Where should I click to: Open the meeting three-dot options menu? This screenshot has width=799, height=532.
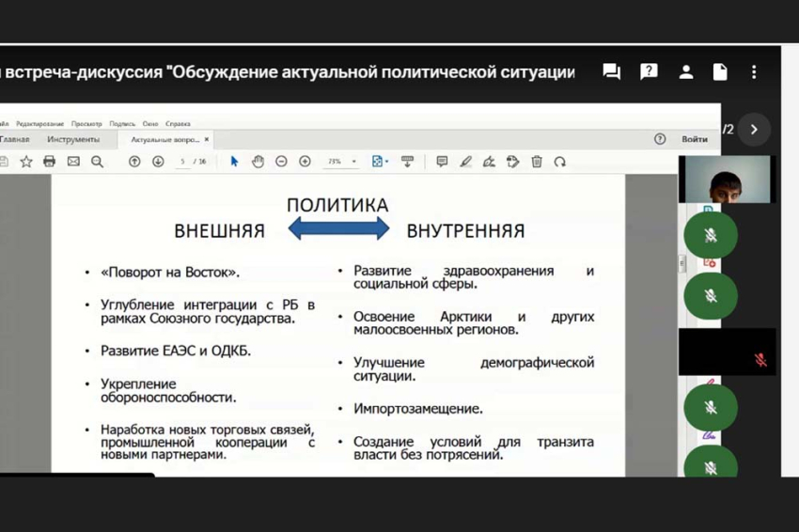(754, 72)
